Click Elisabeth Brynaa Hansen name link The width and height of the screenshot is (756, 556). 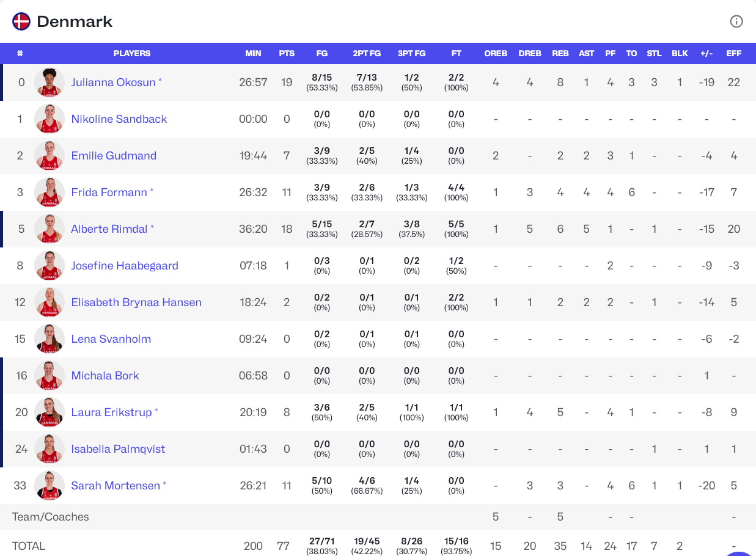click(136, 302)
